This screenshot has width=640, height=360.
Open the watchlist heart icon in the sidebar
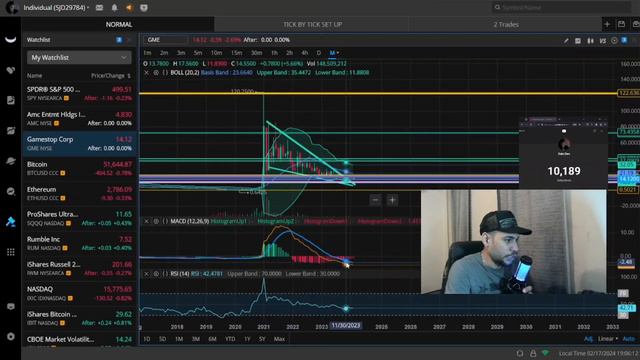pos(11,70)
